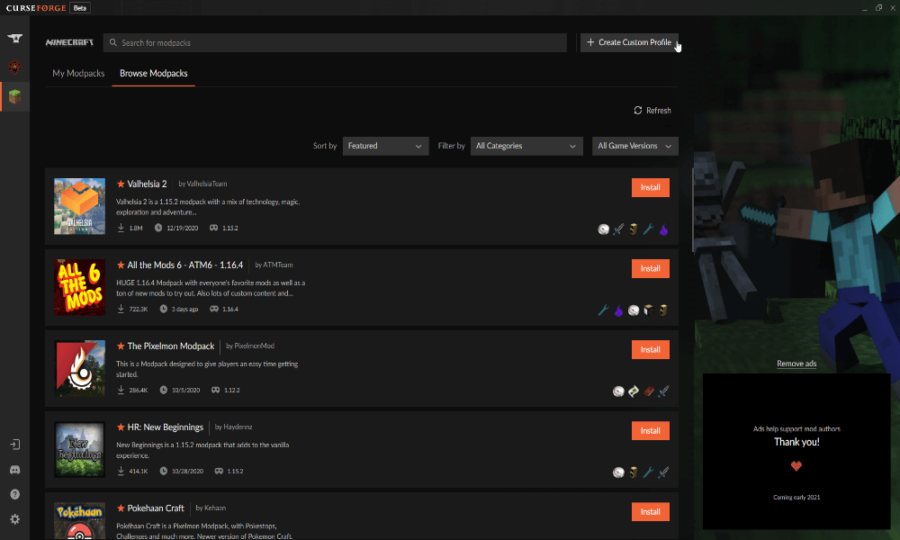The image size is (900, 540).
Task: Open the HR: New Beginnings title
Action: pos(165,427)
